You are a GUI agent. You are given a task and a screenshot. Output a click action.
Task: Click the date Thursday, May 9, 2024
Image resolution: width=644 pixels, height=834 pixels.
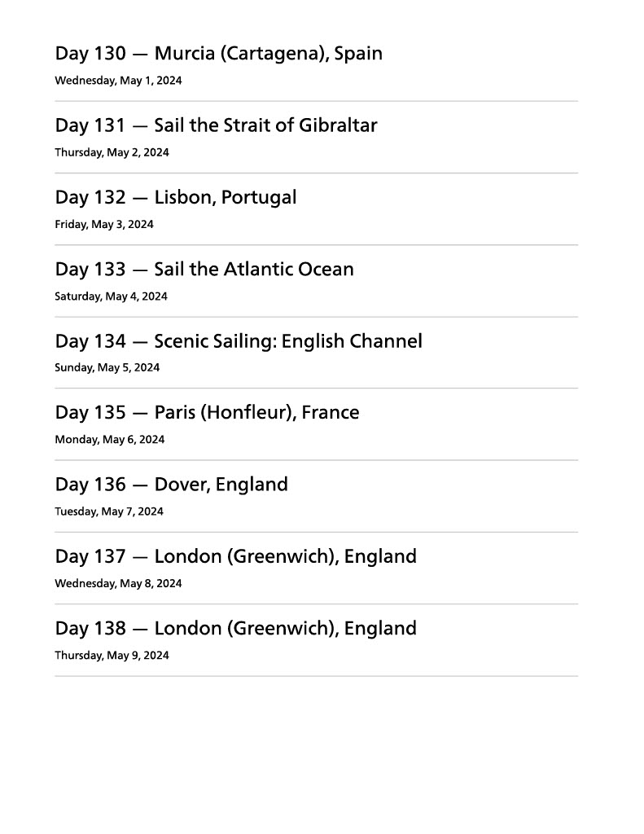pyautogui.click(x=112, y=656)
